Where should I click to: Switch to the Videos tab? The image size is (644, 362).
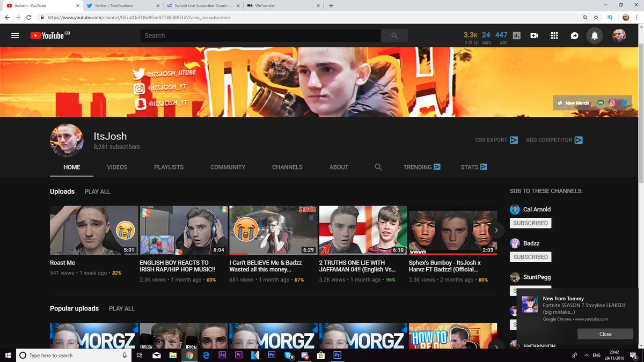click(117, 167)
